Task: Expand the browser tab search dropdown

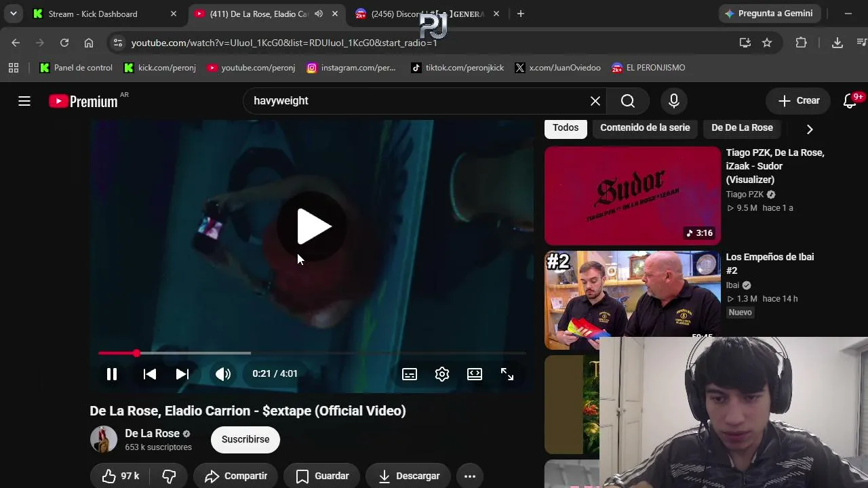Action: (14, 14)
